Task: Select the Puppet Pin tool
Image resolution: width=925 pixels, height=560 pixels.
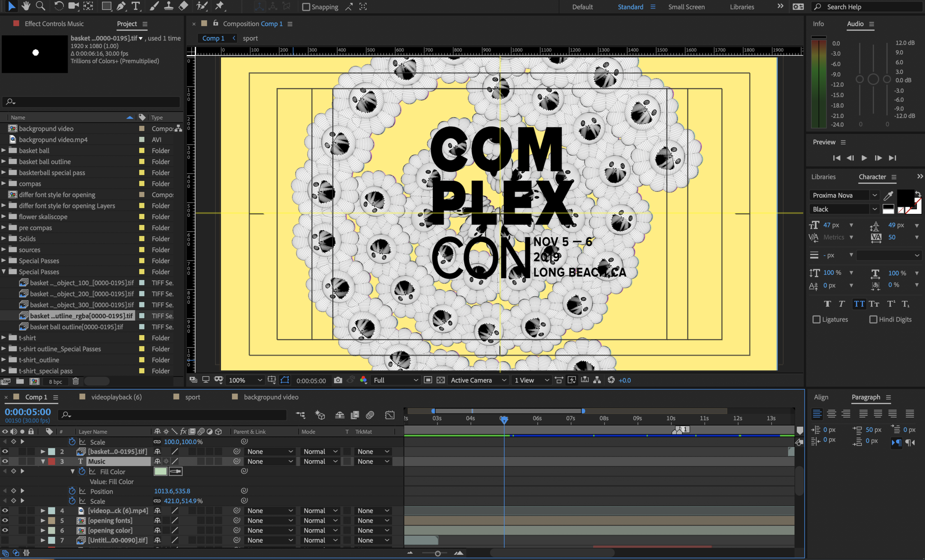Action: (219, 6)
